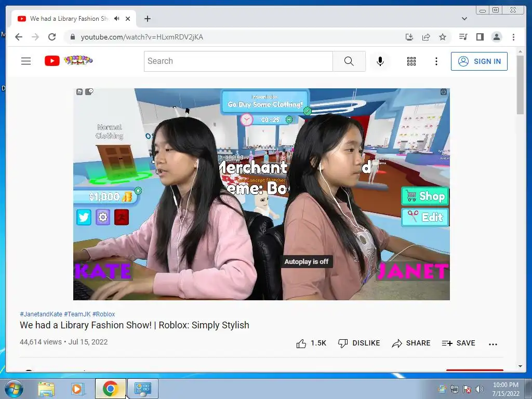Screen dimensions: 532x399
Task: Open the YouTube guide hamburger menu
Action: [x=26, y=61]
